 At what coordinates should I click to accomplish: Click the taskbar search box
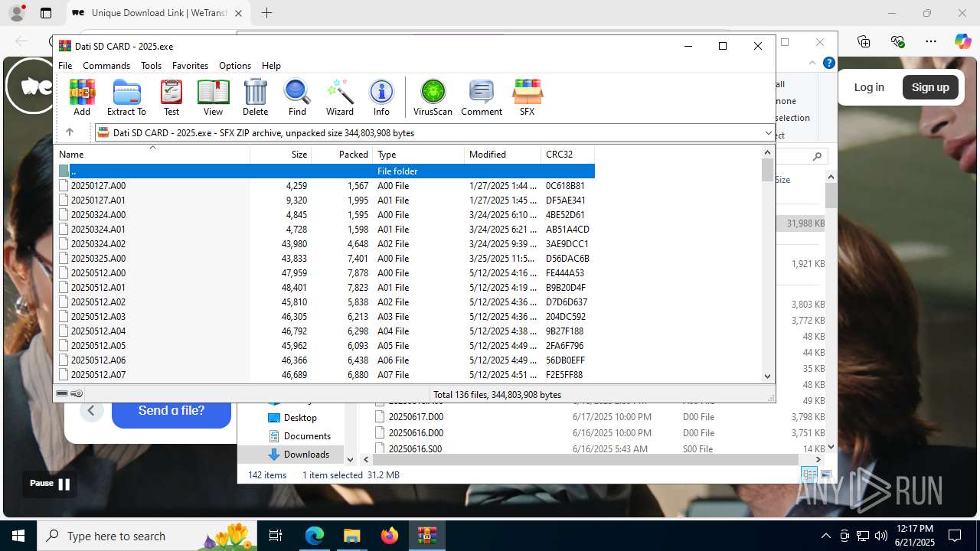149,536
